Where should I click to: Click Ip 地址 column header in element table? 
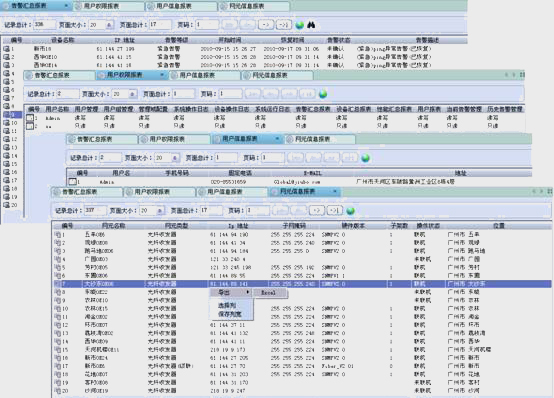(x=238, y=226)
